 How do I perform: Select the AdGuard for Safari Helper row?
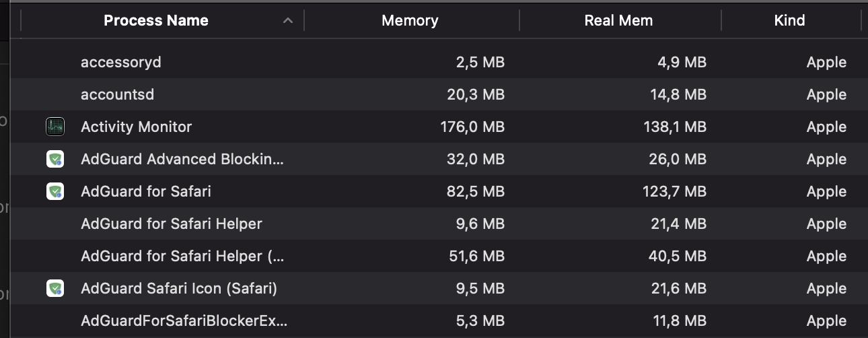click(172, 224)
